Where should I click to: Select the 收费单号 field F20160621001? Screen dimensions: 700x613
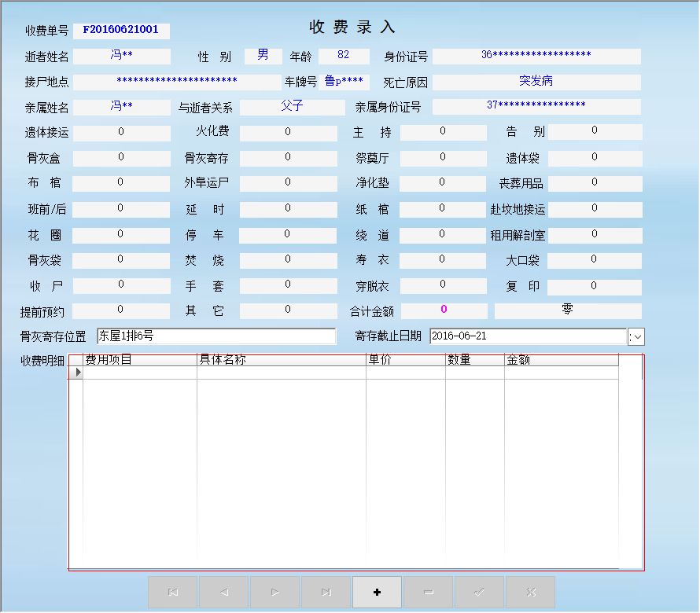tap(121, 31)
